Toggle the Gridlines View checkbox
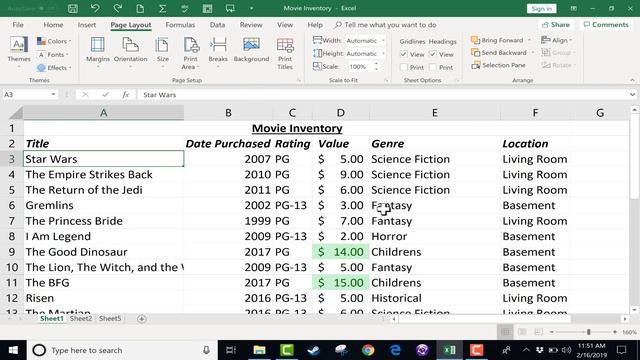 pyautogui.click(x=404, y=54)
